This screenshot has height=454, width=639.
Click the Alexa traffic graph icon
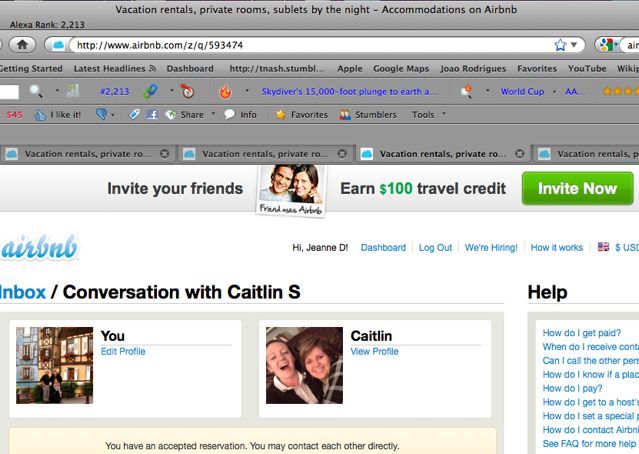coord(73,91)
